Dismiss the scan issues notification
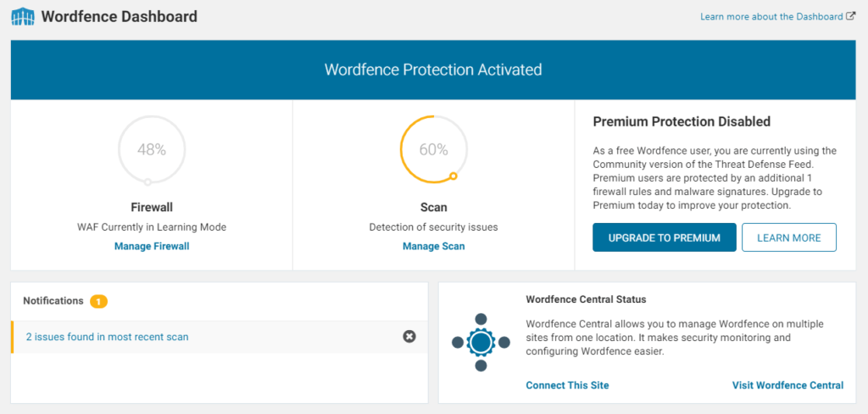The height and width of the screenshot is (414, 868). (409, 337)
